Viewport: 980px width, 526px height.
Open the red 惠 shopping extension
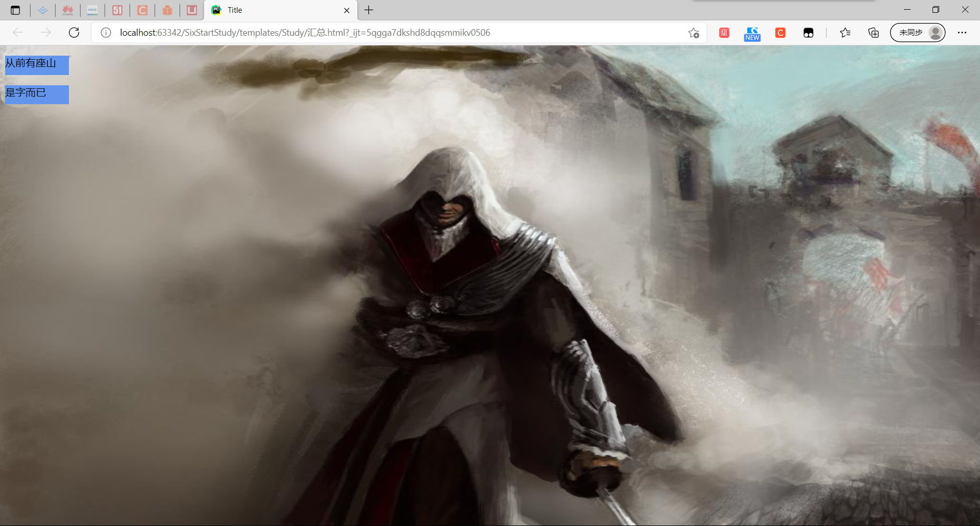tap(724, 33)
